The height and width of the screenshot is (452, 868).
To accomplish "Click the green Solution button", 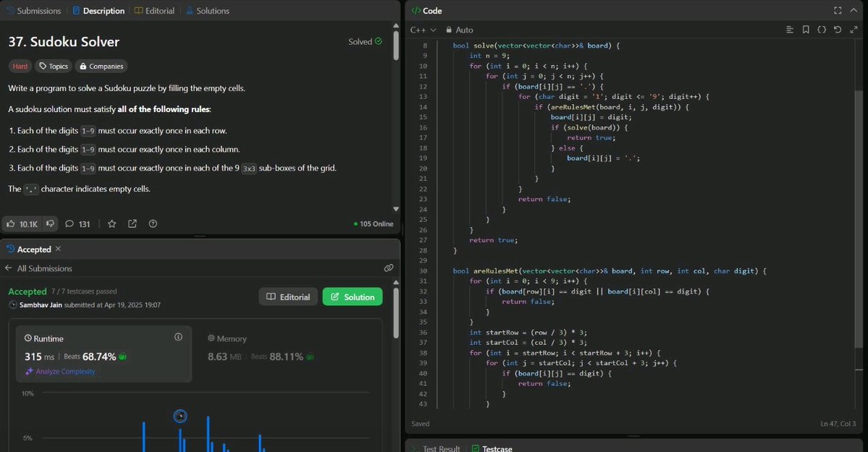I will 353,297.
